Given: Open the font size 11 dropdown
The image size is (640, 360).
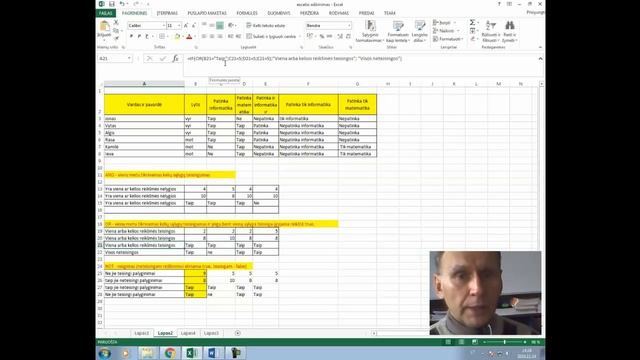Looking at the screenshot, I should 179,25.
